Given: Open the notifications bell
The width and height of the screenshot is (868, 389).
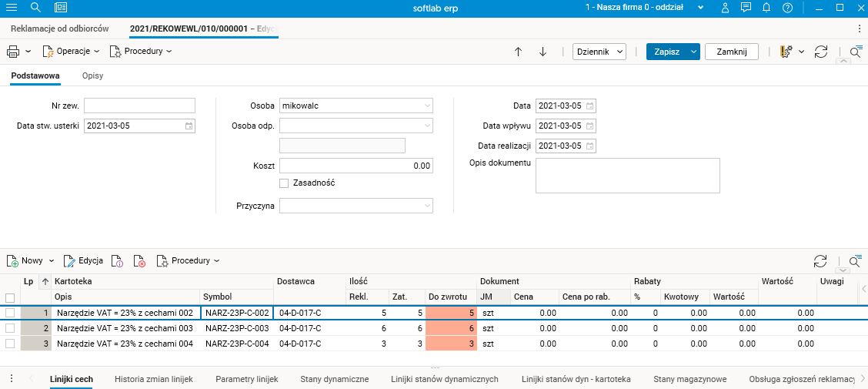Looking at the screenshot, I should (x=766, y=8).
